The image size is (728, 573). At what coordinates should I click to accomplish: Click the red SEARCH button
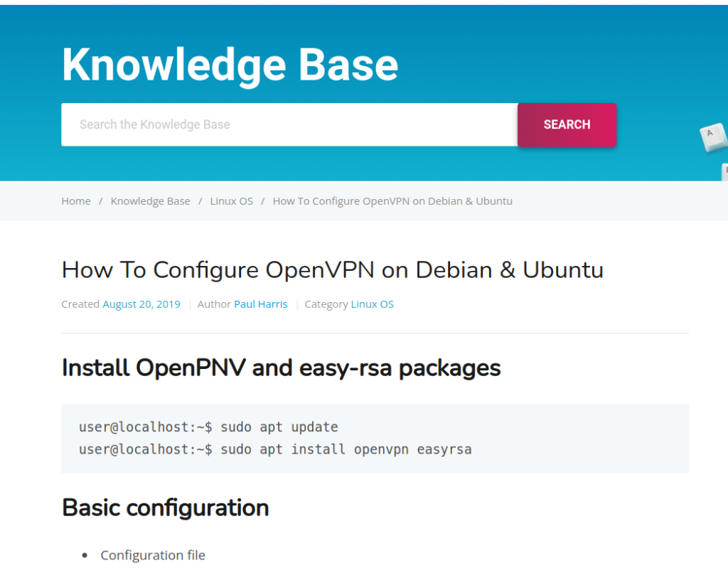[567, 124]
